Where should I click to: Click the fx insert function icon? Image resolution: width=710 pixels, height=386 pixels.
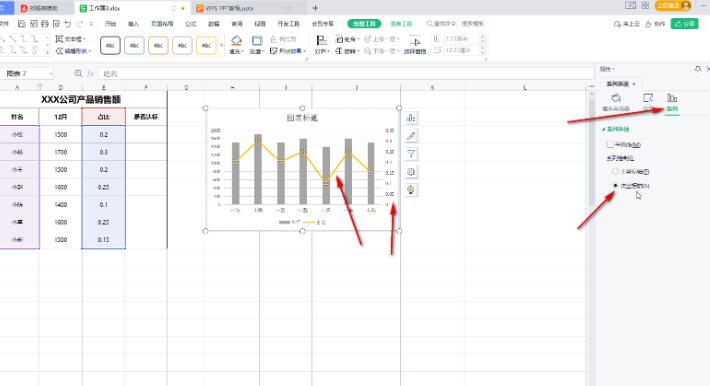point(91,73)
